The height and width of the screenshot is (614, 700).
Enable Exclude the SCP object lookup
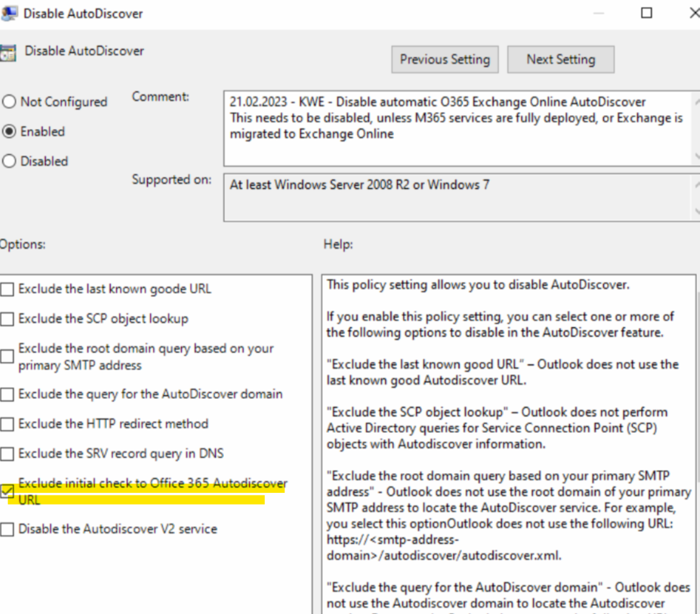(7, 319)
